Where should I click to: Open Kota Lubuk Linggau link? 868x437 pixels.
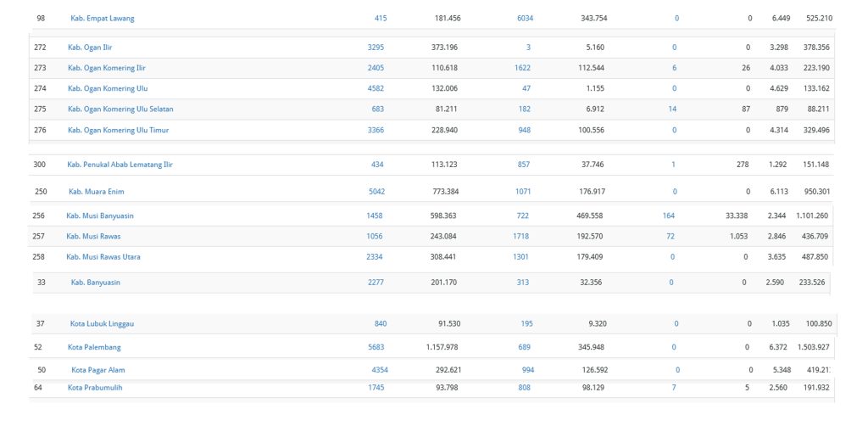102,324
